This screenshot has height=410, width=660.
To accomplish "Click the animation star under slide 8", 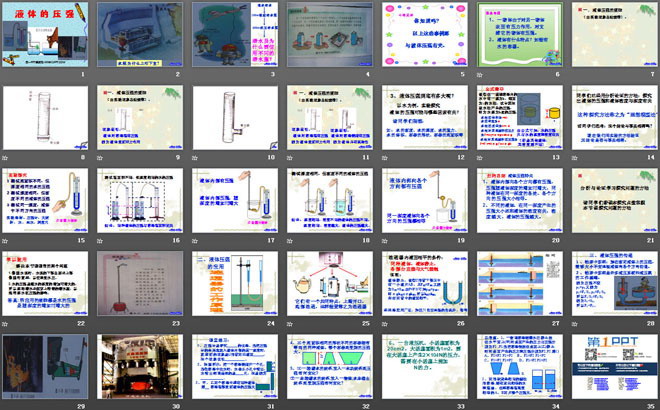I will (6, 158).
